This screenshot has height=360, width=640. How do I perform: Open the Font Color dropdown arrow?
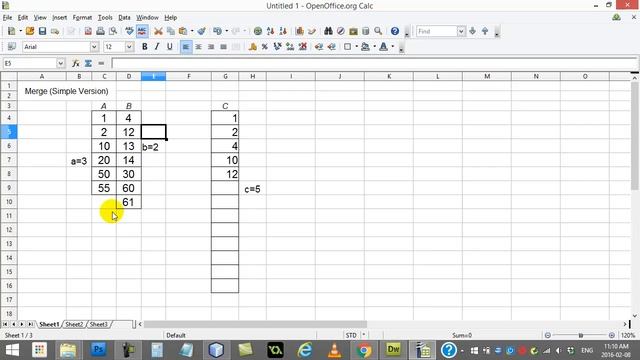click(x=393, y=47)
